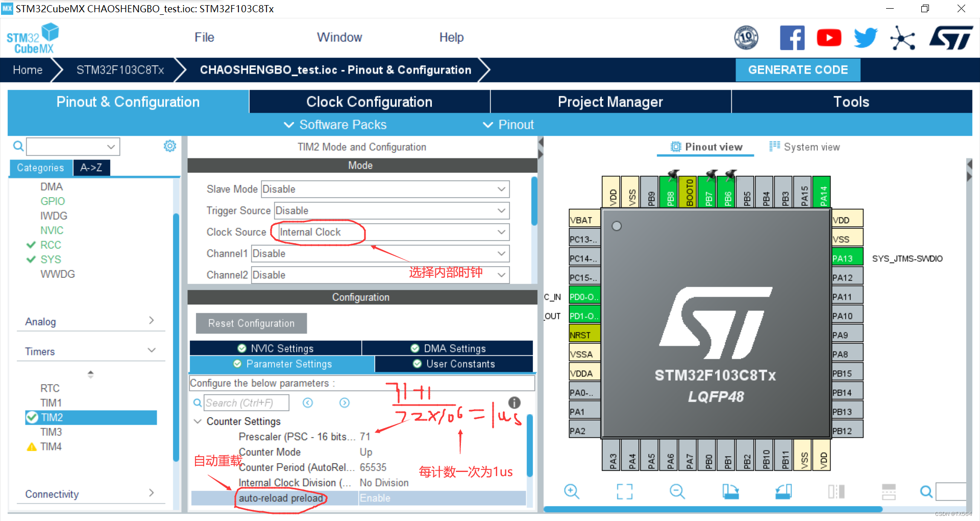Screen dimensions: 980x521
Task: Click the Reset Configuration button
Action: coord(251,323)
